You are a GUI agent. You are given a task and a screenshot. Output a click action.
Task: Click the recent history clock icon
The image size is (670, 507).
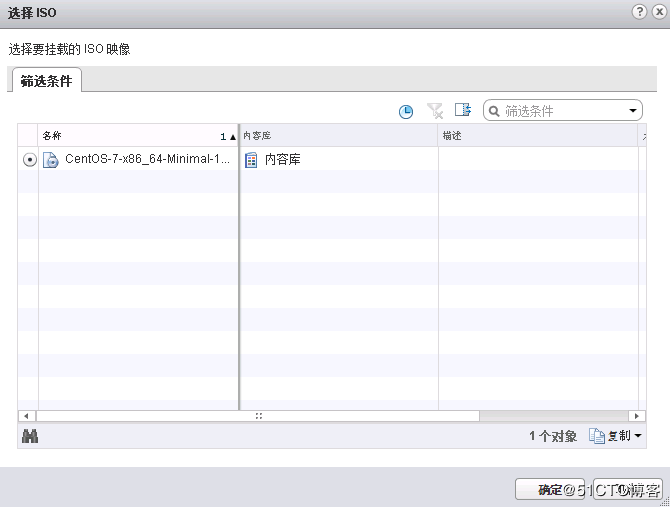406,111
